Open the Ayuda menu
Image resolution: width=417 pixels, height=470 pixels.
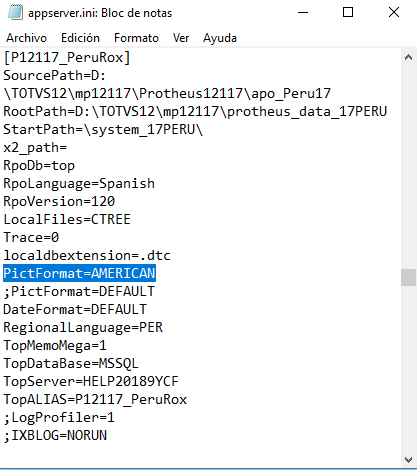(x=220, y=38)
